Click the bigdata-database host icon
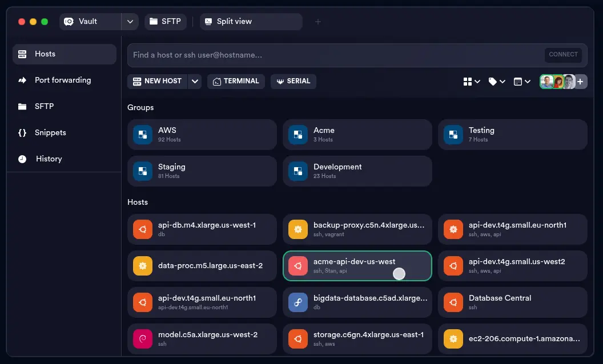This screenshot has height=364, width=603. pos(298,302)
